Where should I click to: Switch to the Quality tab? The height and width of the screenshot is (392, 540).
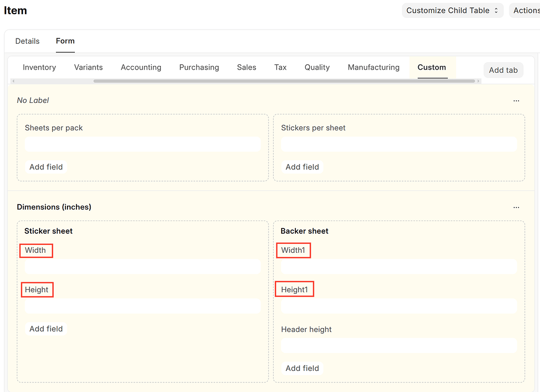point(317,67)
